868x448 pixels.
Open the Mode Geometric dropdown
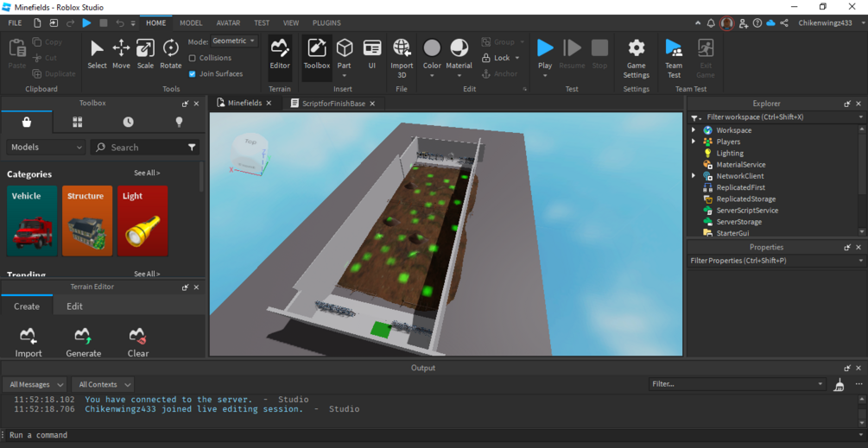coord(234,41)
